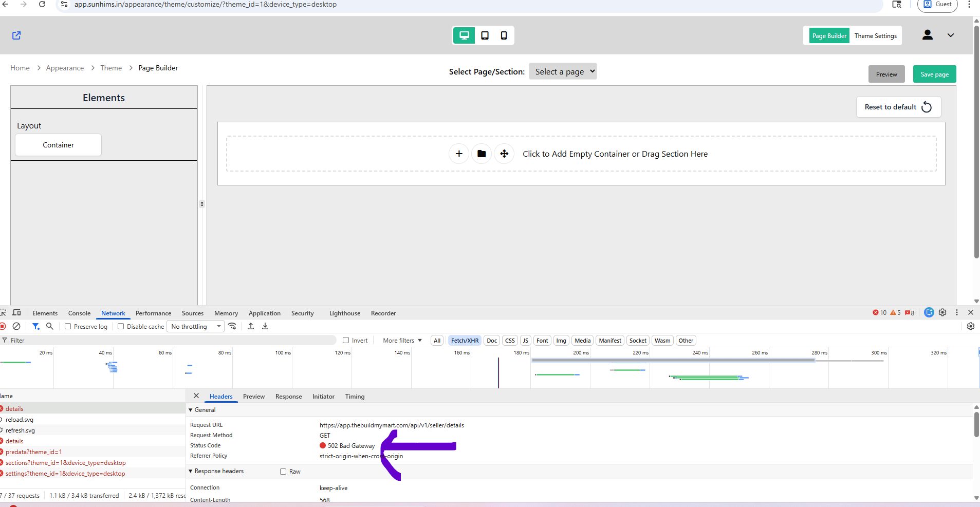The width and height of the screenshot is (980, 507).
Task: Toggle the CSS resource filter
Action: pyautogui.click(x=510, y=341)
